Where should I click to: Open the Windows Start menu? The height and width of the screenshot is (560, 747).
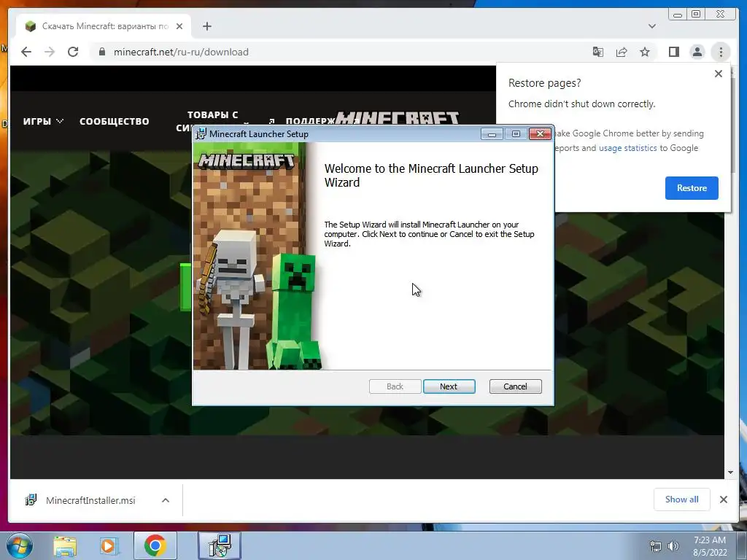coord(19,545)
